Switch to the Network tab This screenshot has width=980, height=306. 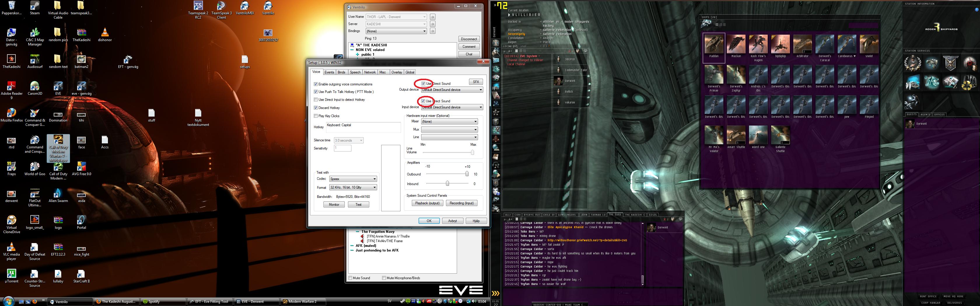click(370, 72)
